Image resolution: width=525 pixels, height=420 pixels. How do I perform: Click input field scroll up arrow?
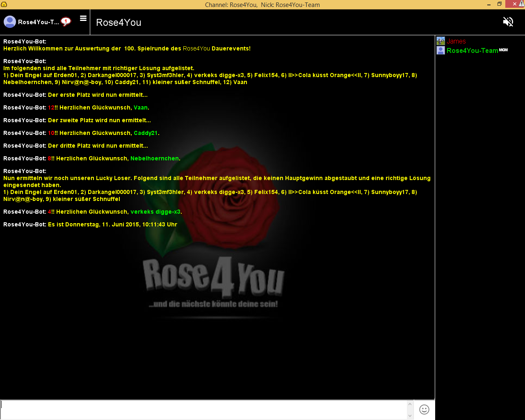point(410,404)
